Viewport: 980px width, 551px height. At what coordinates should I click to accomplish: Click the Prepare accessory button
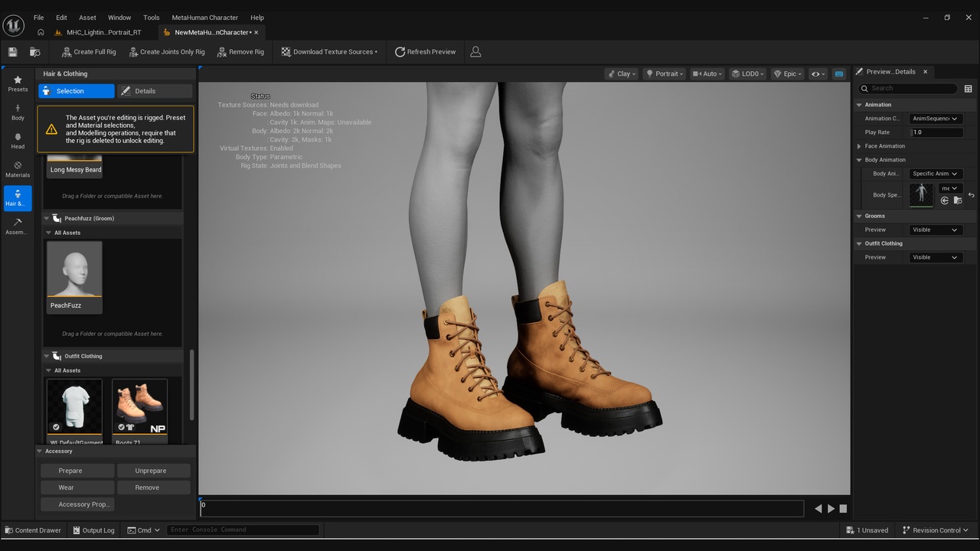tap(77, 471)
